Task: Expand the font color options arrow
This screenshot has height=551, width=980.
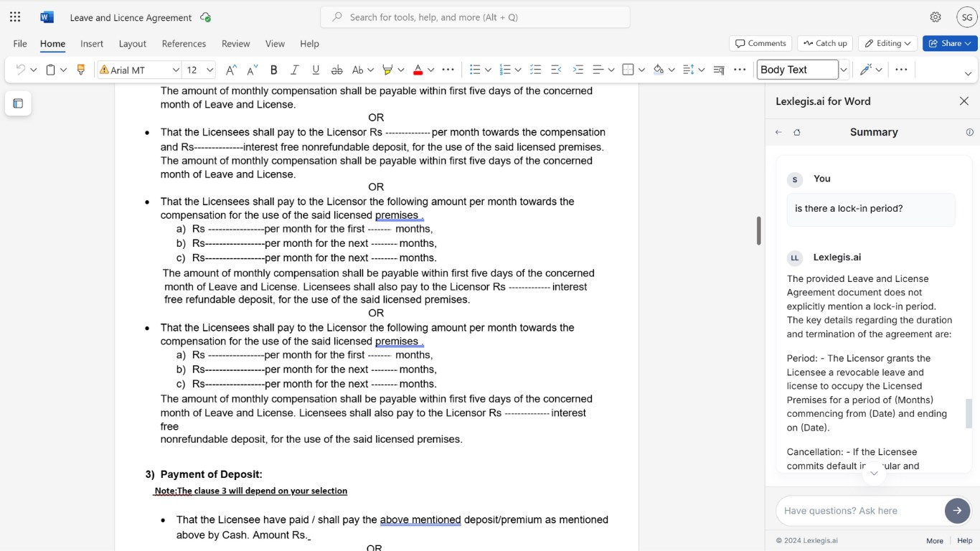Action: (430, 70)
